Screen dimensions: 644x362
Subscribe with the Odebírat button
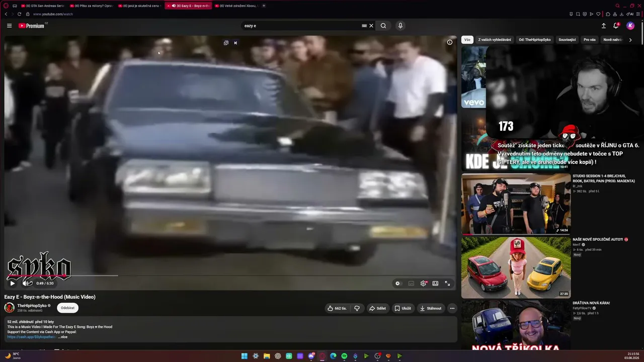click(67, 308)
